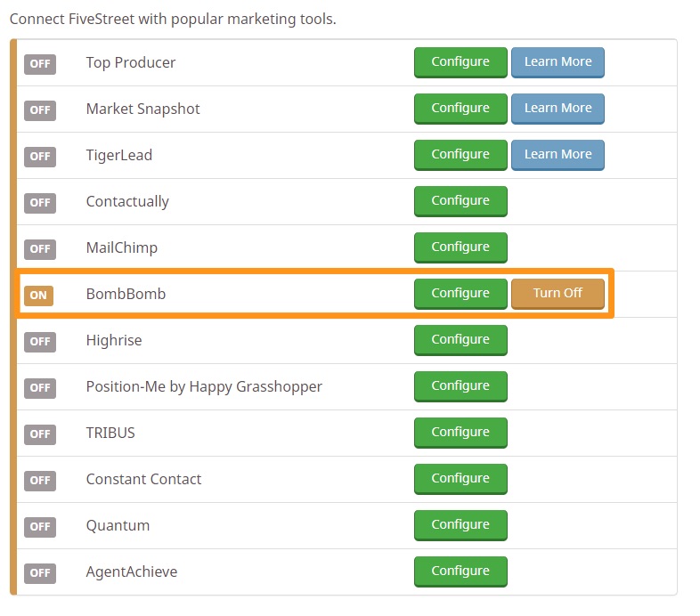Screen dimensions: 700x616
Task: Click Configure for TRIBUS
Action: 460,433
